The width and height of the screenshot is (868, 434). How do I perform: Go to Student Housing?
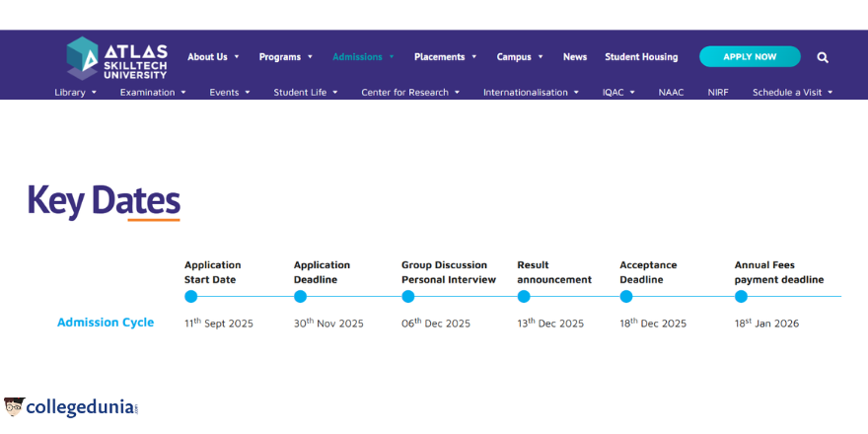click(641, 56)
